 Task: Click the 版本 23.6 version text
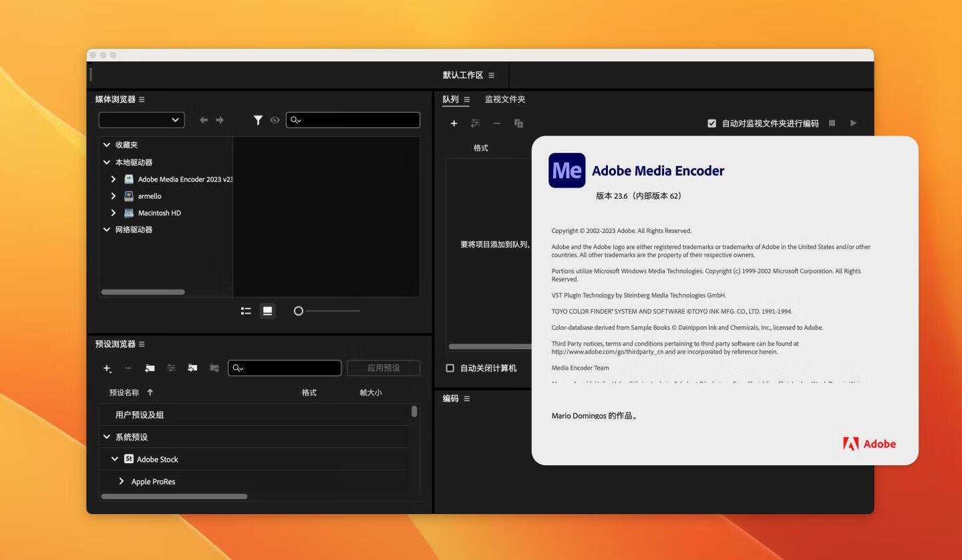639,196
